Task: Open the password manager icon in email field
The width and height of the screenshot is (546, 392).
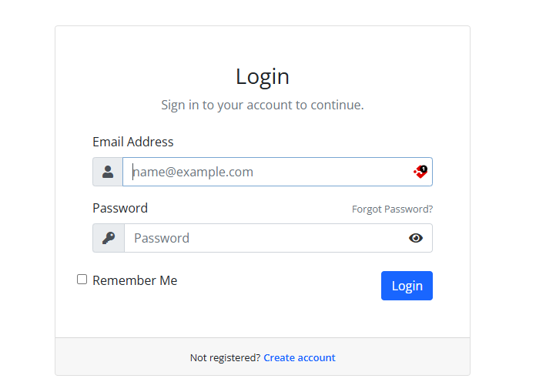Action: pos(420,172)
